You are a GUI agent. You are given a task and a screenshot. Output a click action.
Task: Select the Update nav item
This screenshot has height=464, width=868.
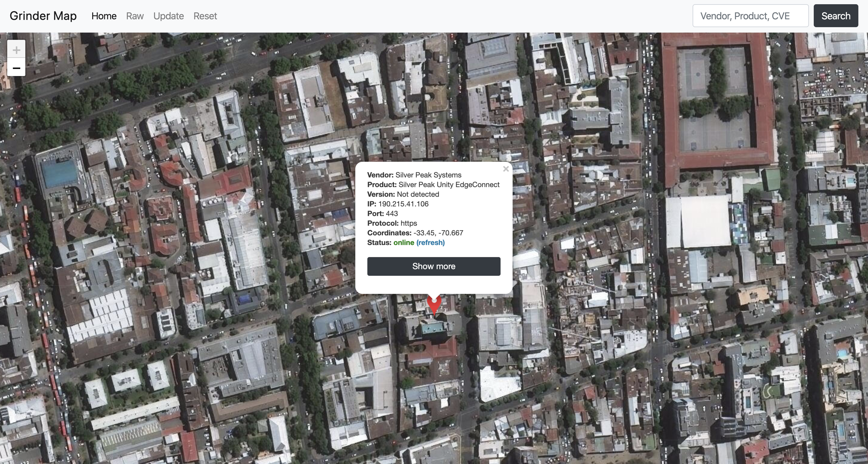click(x=168, y=16)
